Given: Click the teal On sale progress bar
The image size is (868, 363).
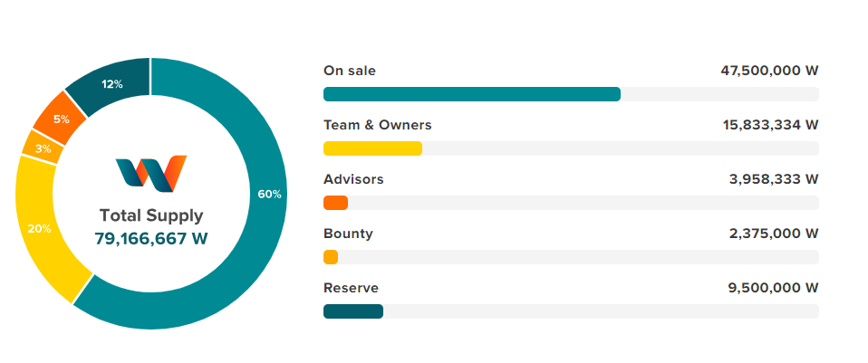Looking at the screenshot, I should [x=472, y=94].
